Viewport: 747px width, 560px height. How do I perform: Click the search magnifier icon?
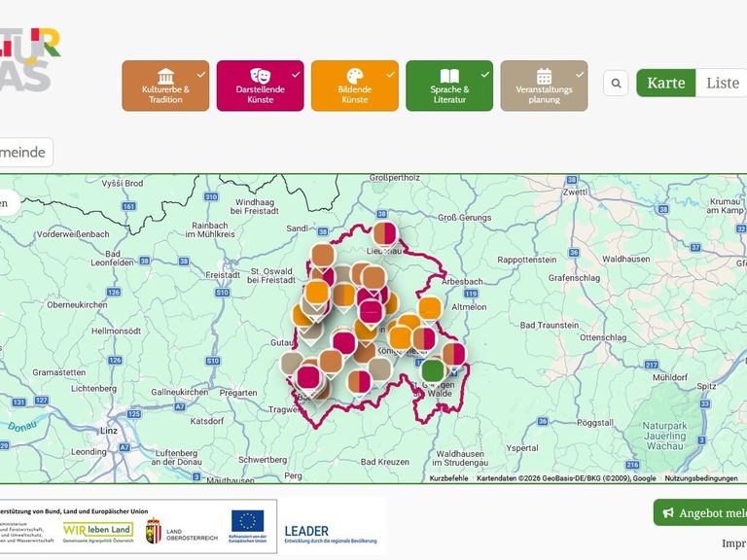click(x=616, y=84)
